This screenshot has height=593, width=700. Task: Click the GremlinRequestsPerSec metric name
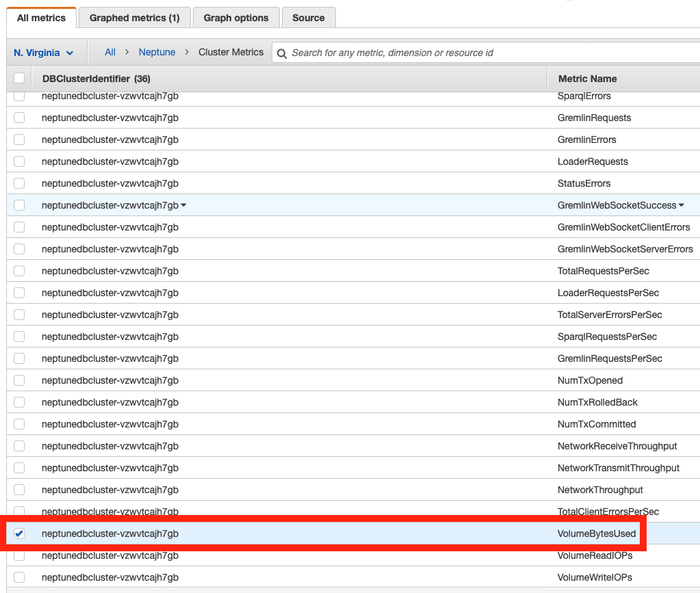point(610,358)
